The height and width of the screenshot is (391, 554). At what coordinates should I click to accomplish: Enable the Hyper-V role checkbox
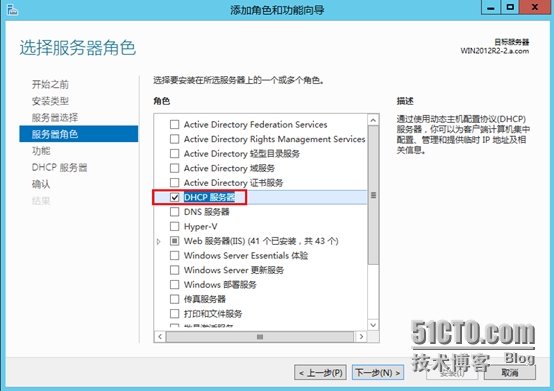[175, 226]
